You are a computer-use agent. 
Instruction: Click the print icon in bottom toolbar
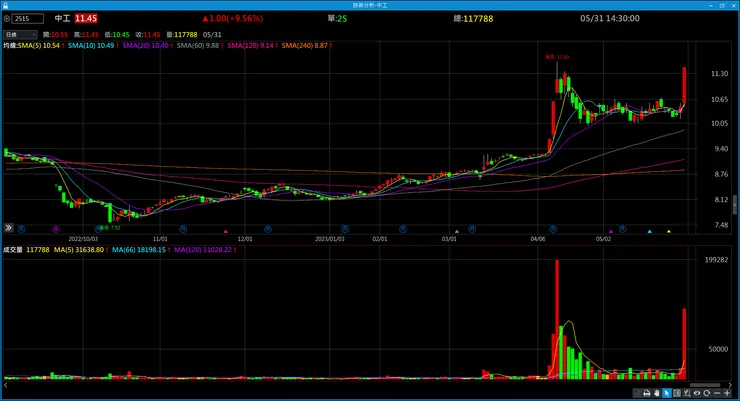coord(647,393)
